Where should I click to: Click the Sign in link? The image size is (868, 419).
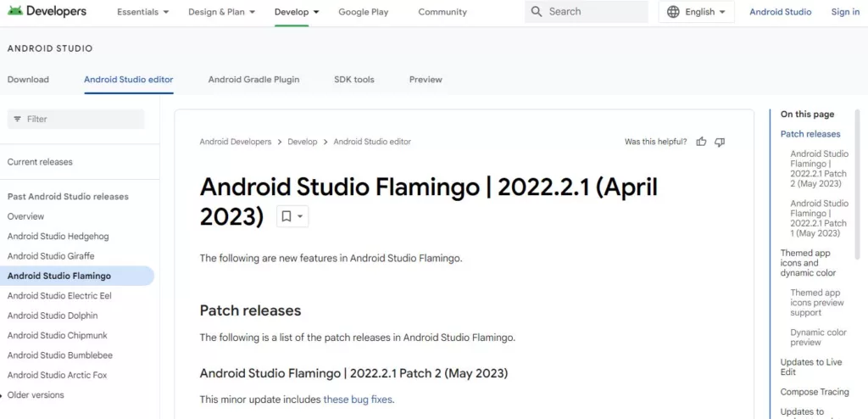[845, 12]
